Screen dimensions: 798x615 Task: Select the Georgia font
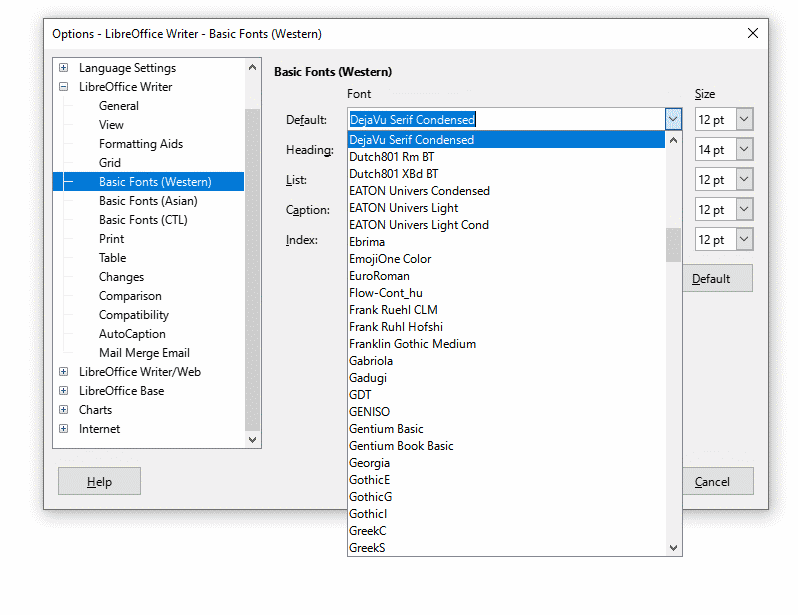[x=506, y=463]
